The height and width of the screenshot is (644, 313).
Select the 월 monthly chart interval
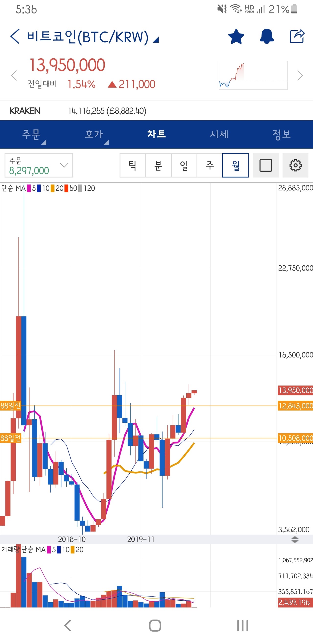coord(235,165)
